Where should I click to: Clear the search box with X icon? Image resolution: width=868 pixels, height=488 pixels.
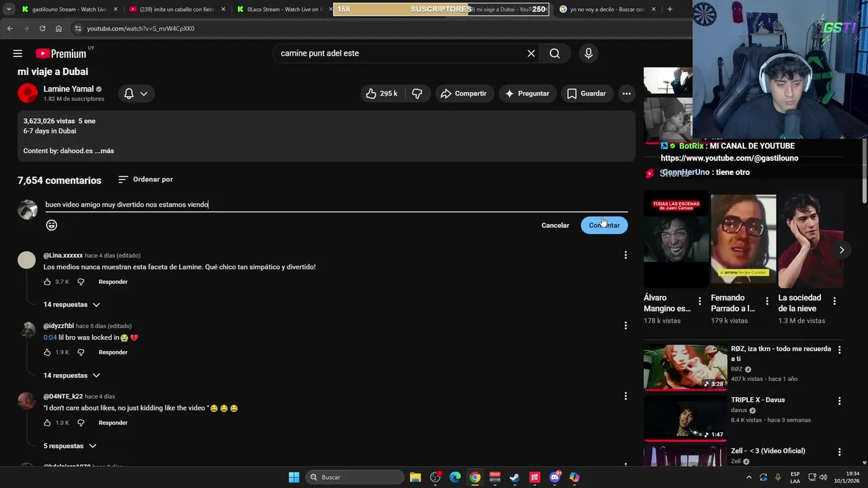[x=531, y=54]
